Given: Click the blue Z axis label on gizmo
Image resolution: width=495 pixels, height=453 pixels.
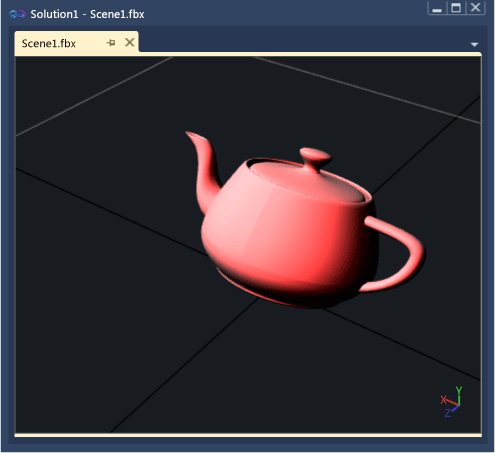Looking at the screenshot, I should (448, 413).
